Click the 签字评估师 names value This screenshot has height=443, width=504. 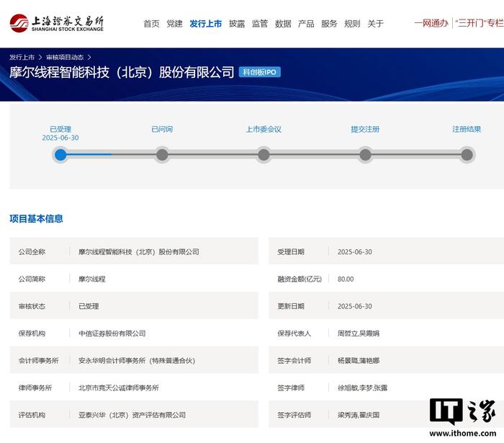point(359,415)
